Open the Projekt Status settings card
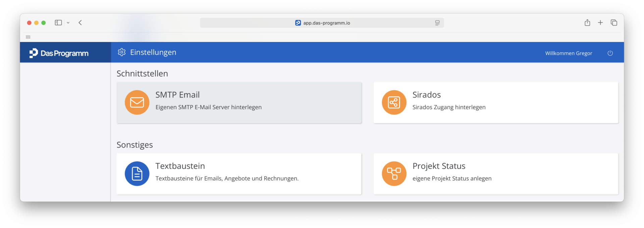This screenshot has width=644, height=228. (496, 174)
